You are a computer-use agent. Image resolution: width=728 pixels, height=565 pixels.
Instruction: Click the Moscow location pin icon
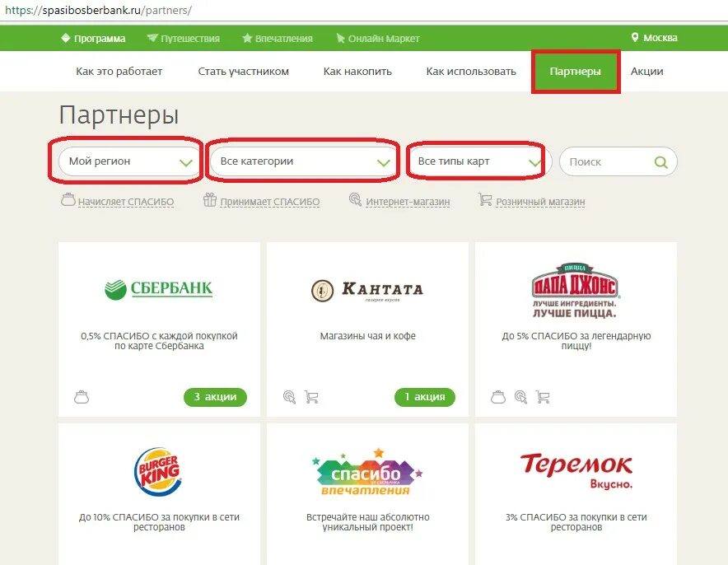pos(635,38)
